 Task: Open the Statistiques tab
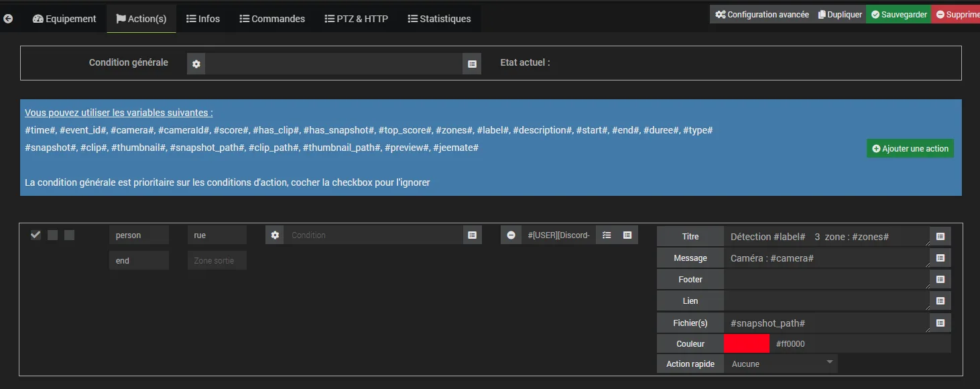[439, 19]
